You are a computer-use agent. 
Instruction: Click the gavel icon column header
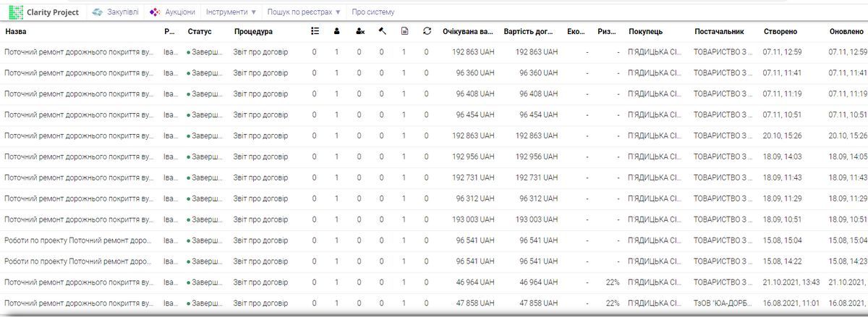coord(382,31)
